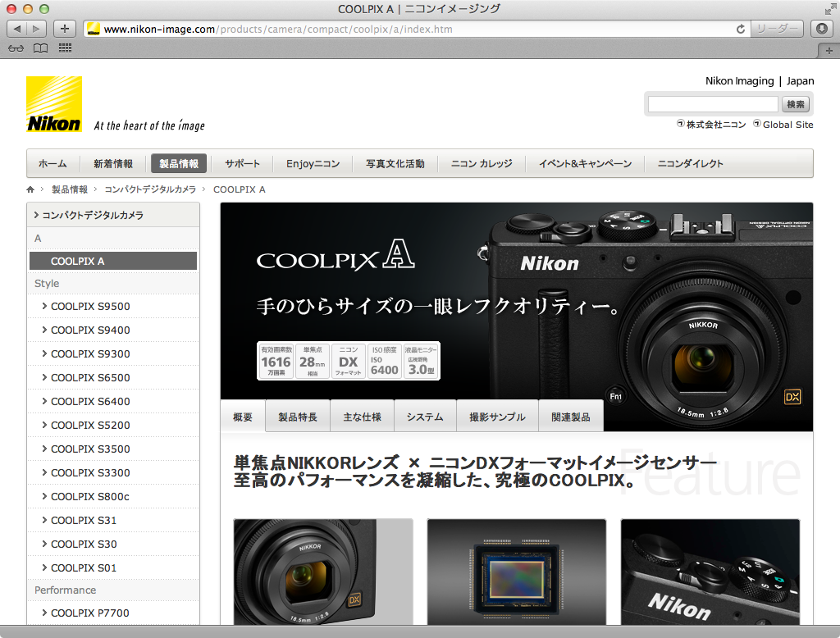840x638 pixels.
Task: Expand the コンパクトデジタルカメラ sidebar heading
Action: click(113, 215)
